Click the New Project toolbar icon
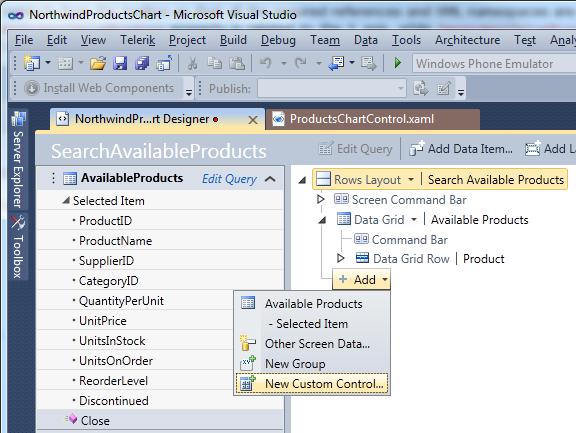The width and height of the screenshot is (576, 433). [x=32, y=64]
